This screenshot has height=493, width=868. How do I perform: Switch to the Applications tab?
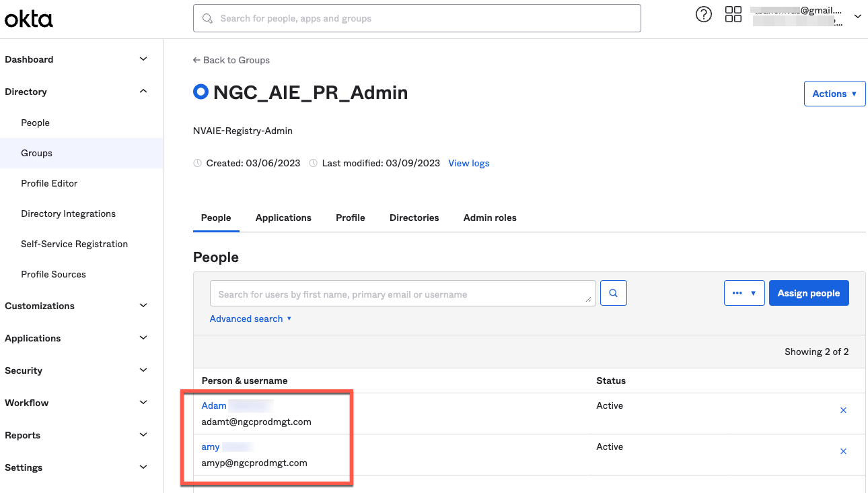point(283,218)
